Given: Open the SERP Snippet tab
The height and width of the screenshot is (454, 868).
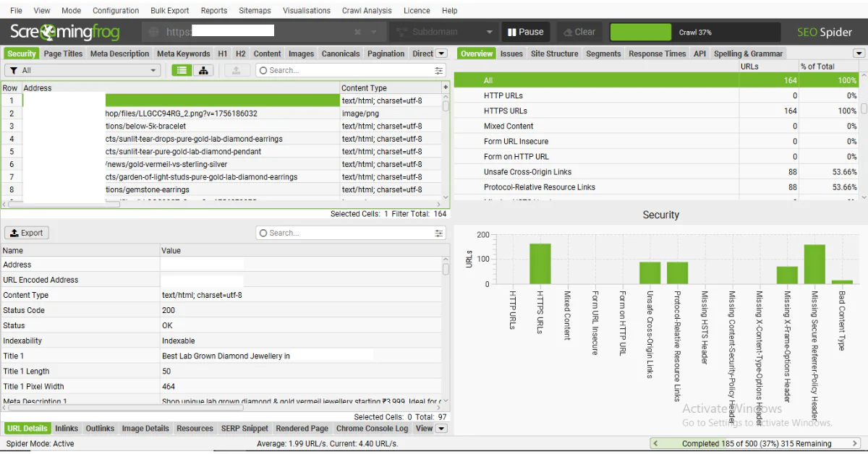Looking at the screenshot, I should [x=244, y=428].
